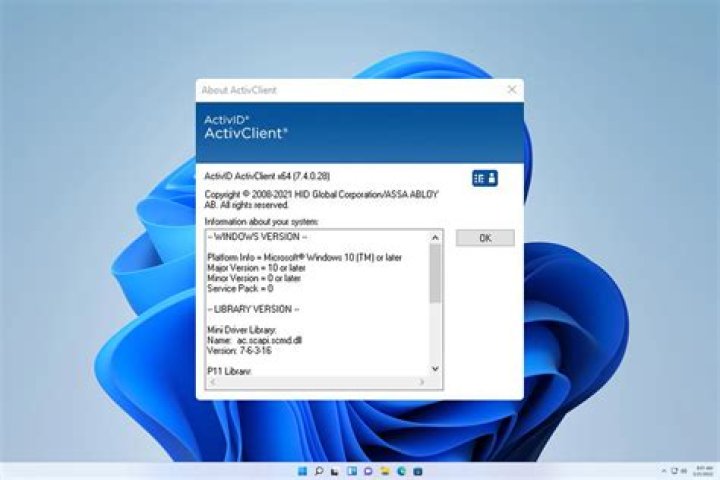Click the 'Information about your system' label
This screenshot has width=720, height=480.
pos(261,222)
